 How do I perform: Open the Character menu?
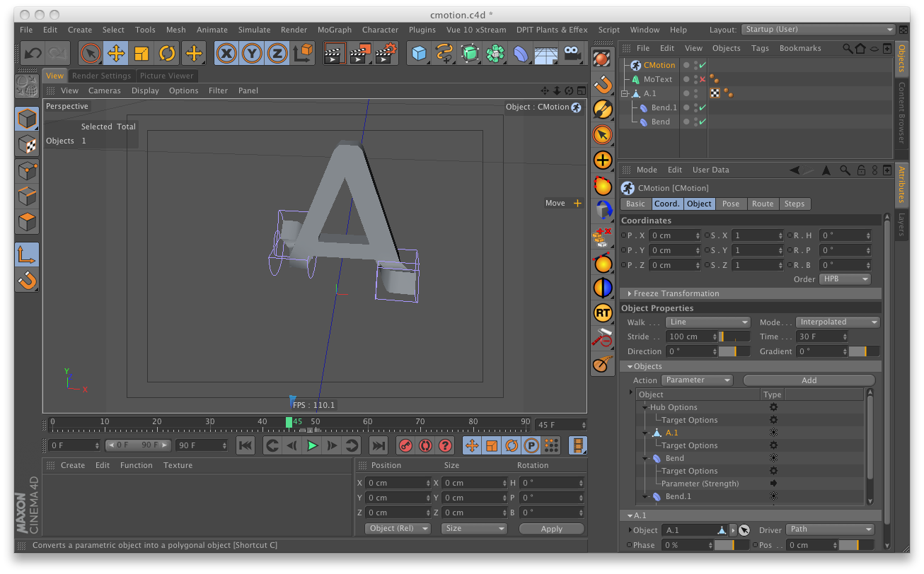point(380,30)
